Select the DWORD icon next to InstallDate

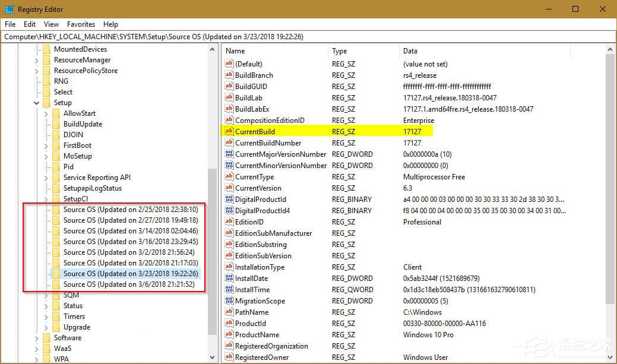coord(229,278)
